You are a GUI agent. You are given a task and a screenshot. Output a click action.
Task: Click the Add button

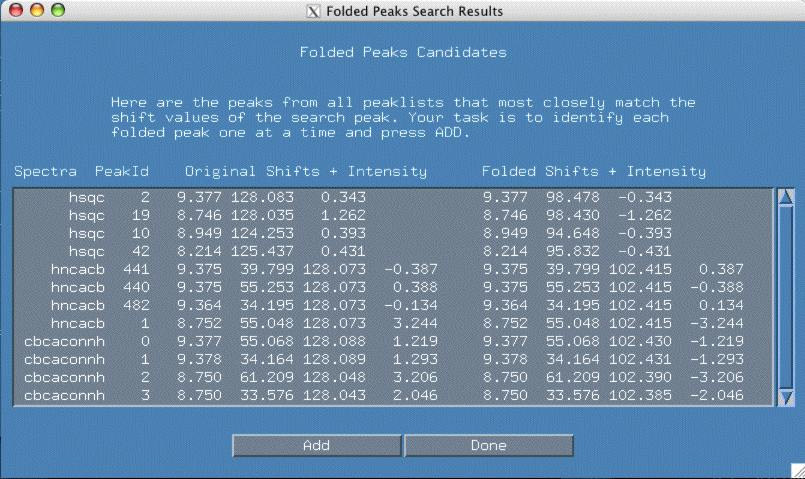point(316,445)
